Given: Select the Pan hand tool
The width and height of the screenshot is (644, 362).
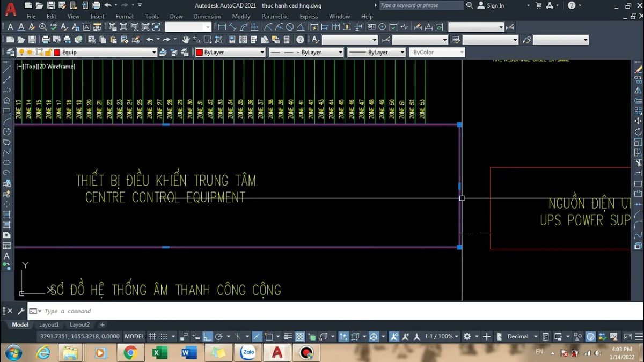Looking at the screenshot, I should (186, 40).
